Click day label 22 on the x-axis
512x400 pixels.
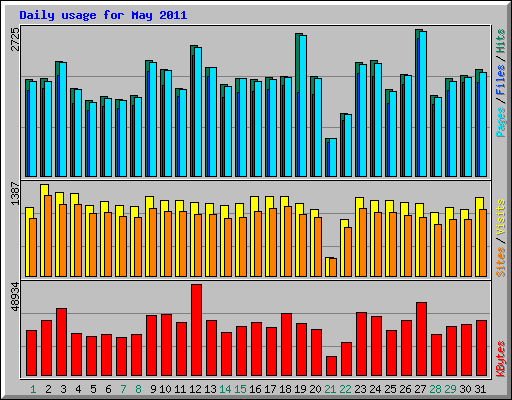pyautogui.click(x=345, y=389)
